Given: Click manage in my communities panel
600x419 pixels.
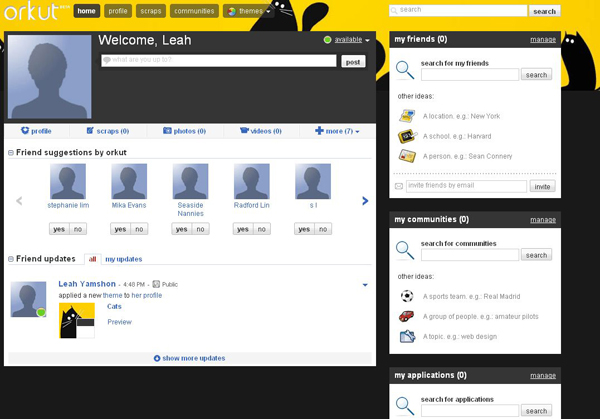Looking at the screenshot, I should coord(543,220).
